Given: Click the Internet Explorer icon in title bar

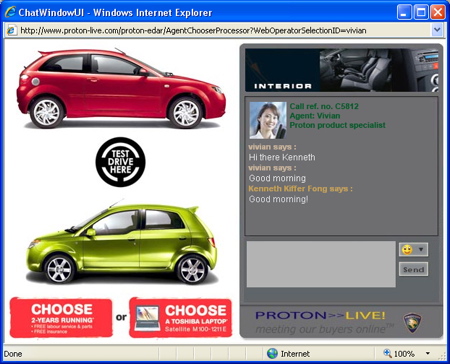Looking at the screenshot, I should click(x=10, y=12).
